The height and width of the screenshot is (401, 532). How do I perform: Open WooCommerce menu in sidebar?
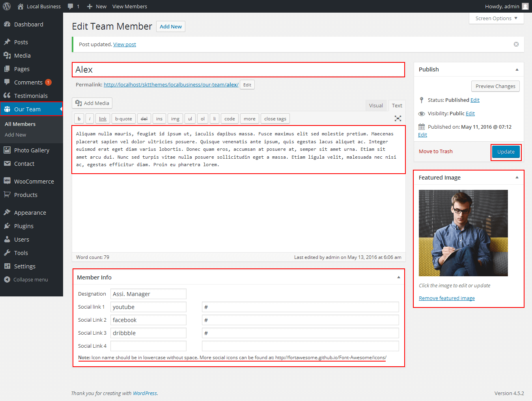coord(34,182)
